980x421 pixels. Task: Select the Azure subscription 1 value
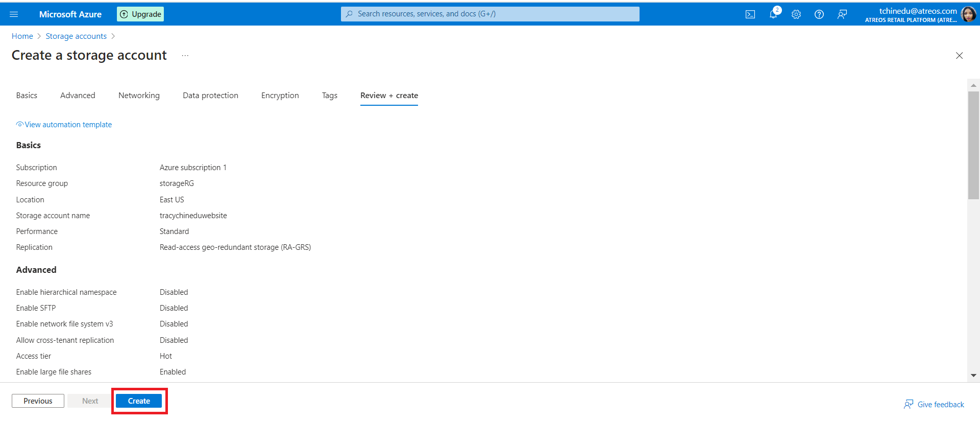pyautogui.click(x=193, y=168)
